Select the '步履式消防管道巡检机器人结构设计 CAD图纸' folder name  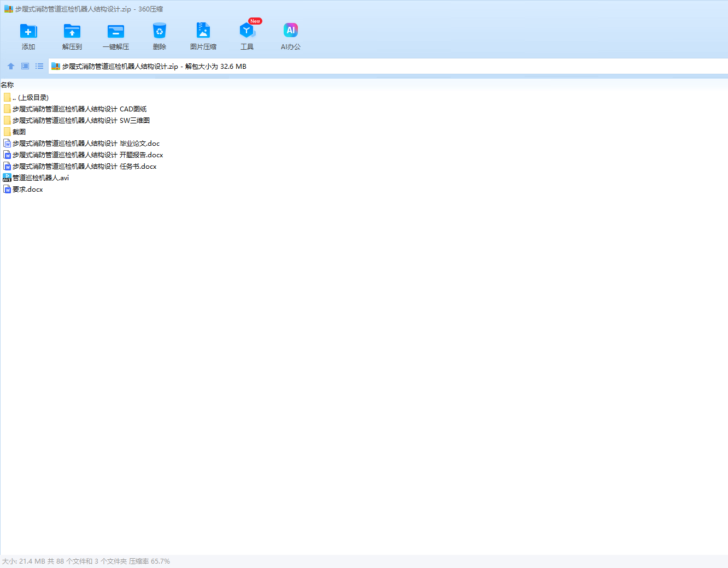[80, 109]
